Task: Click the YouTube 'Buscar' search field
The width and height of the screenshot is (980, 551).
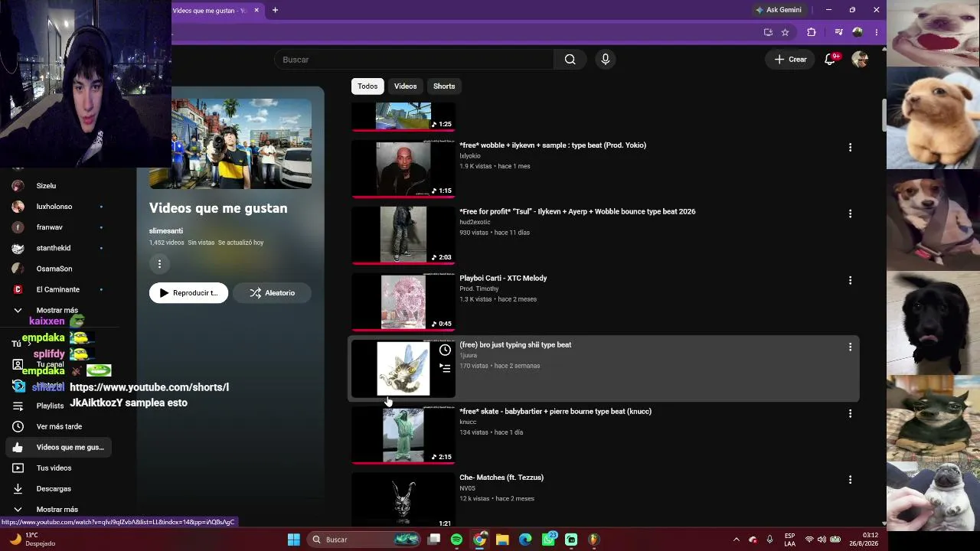Action: coord(414,60)
